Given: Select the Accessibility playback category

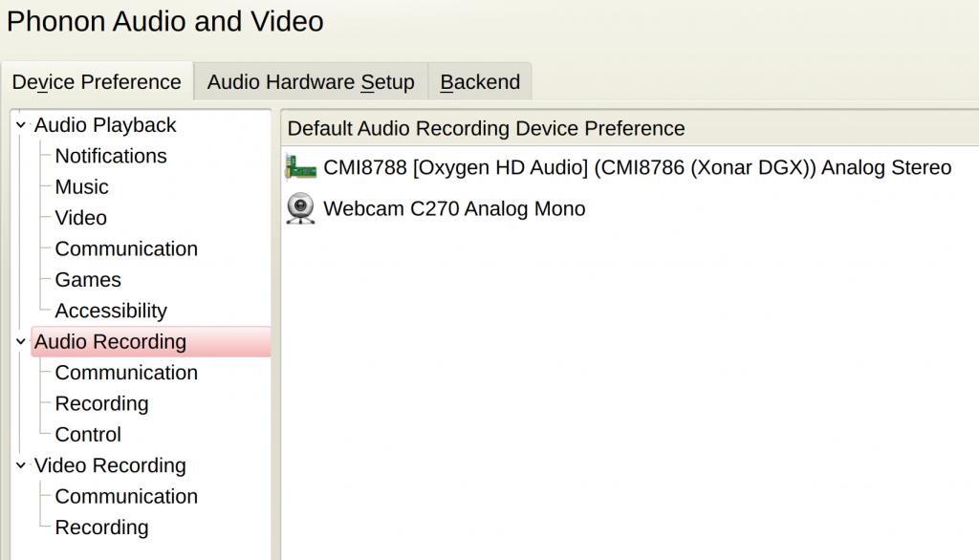Looking at the screenshot, I should point(111,311).
